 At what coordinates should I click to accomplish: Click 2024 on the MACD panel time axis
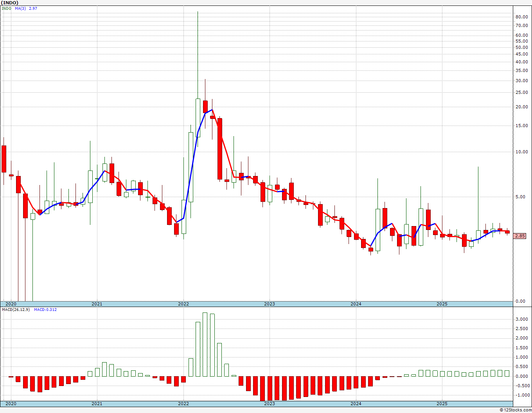point(356,404)
